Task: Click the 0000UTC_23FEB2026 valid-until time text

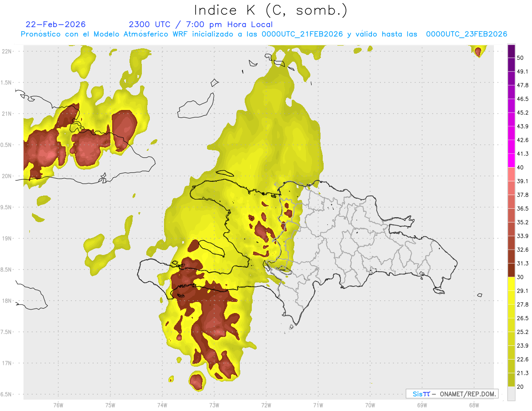Action: coord(466,34)
